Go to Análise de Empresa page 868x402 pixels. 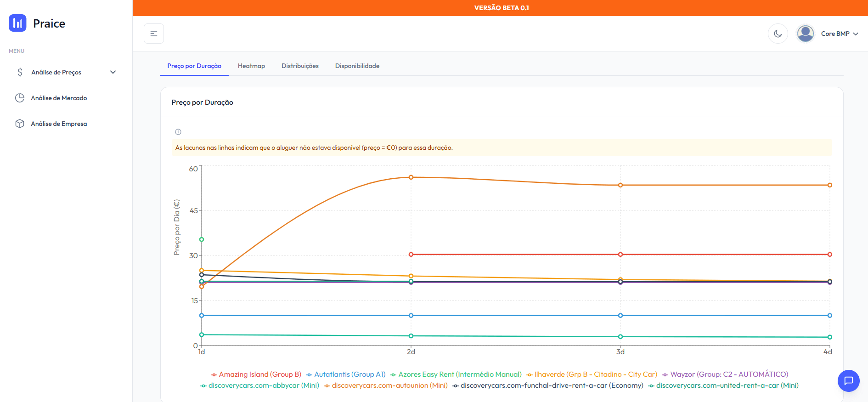pyautogui.click(x=59, y=124)
